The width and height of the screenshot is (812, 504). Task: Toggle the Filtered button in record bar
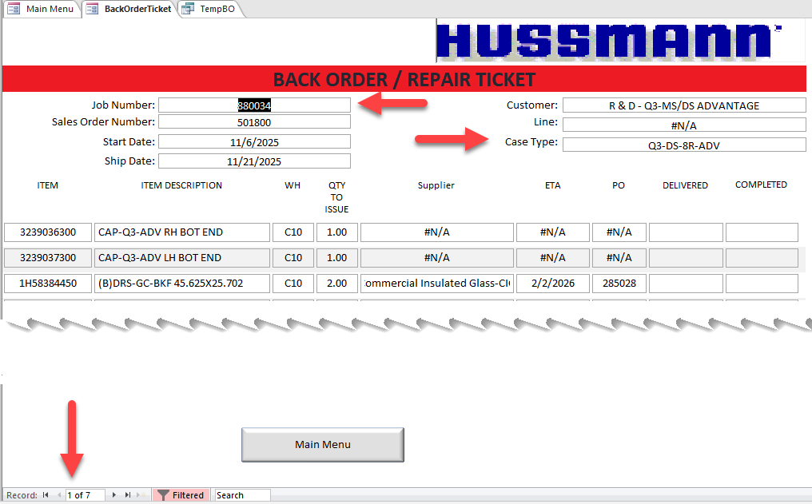click(x=181, y=495)
